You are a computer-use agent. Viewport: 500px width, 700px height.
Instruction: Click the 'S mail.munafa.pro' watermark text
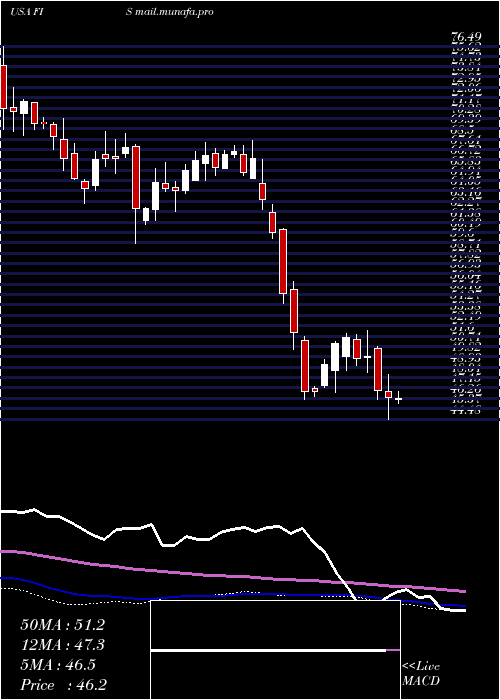coord(170,12)
